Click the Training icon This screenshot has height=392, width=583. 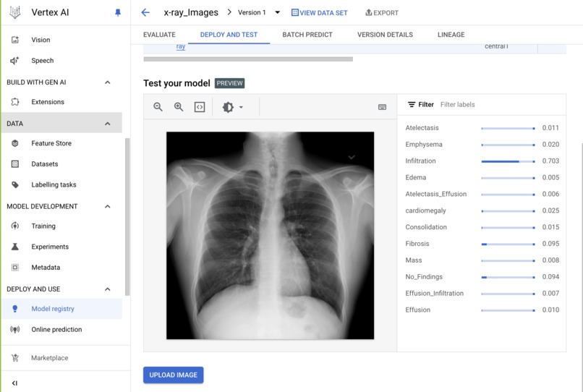pyautogui.click(x=15, y=226)
